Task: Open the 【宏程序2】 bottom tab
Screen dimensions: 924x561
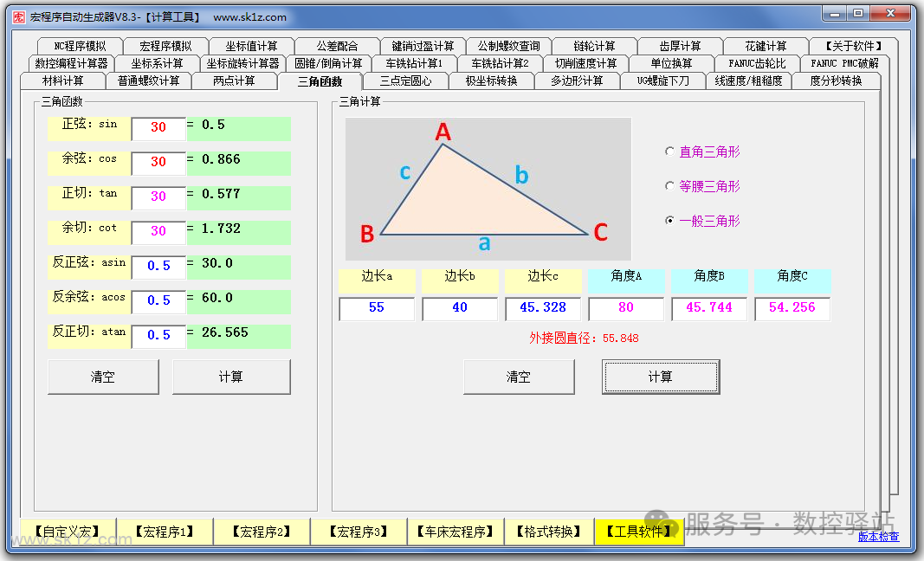Action: pyautogui.click(x=262, y=532)
